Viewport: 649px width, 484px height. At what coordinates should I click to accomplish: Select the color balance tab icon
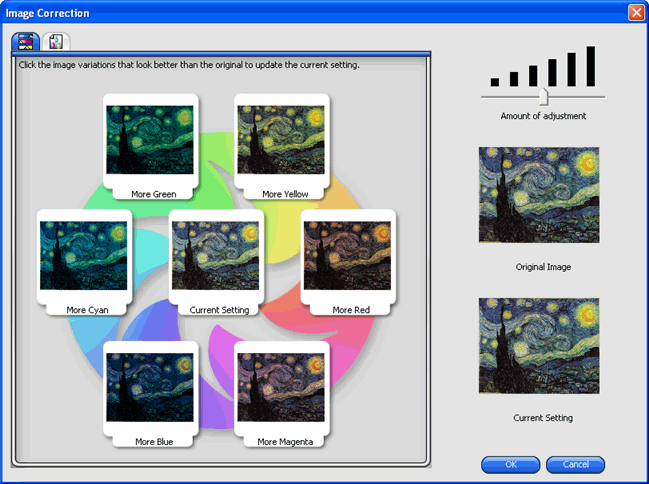[26, 42]
